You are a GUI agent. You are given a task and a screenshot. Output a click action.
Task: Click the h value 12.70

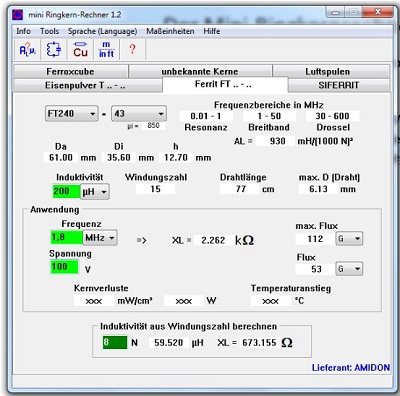[176, 157]
